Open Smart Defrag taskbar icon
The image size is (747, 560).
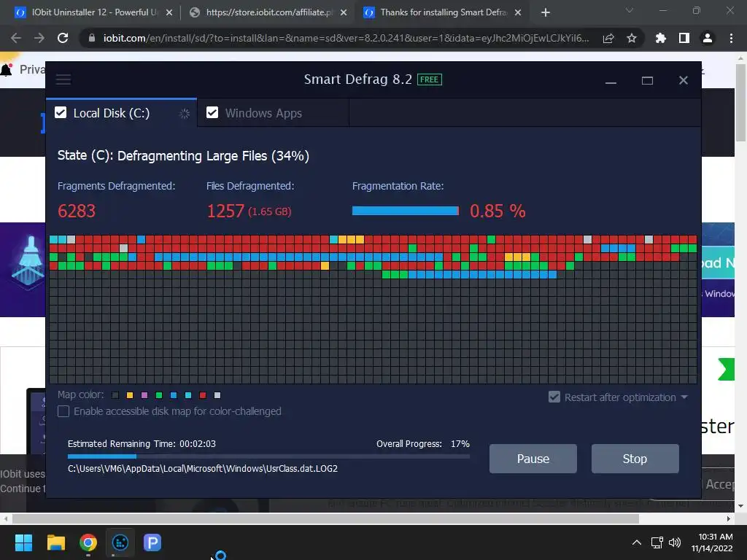coord(120,542)
